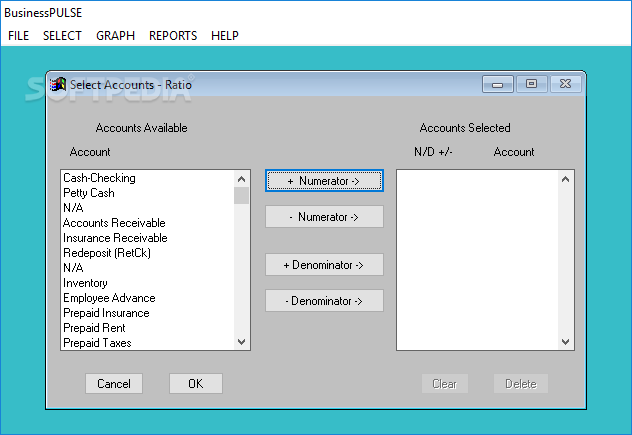Viewport: 632px width, 435px height.
Task: Click up arrow of Accounts Selected scrollbar
Action: tap(565, 179)
